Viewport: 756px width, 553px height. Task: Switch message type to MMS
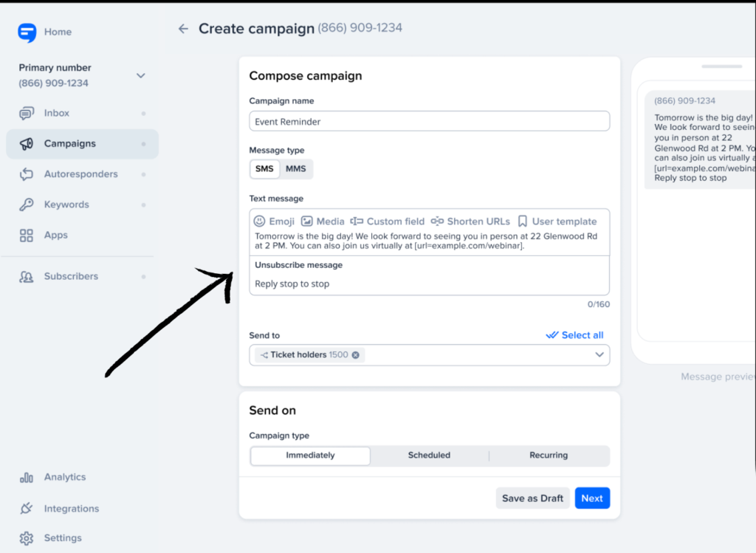pyautogui.click(x=295, y=169)
